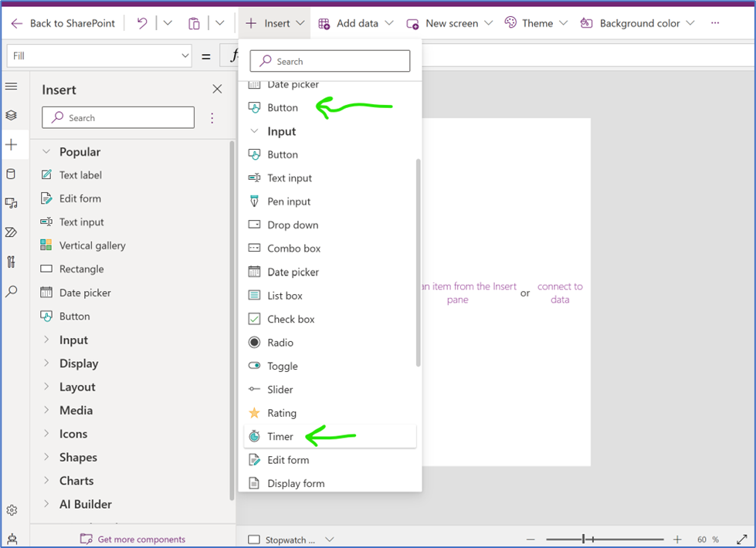The width and height of the screenshot is (756, 548).
Task: Click the Back to SharePoint arrow
Action: 16,24
